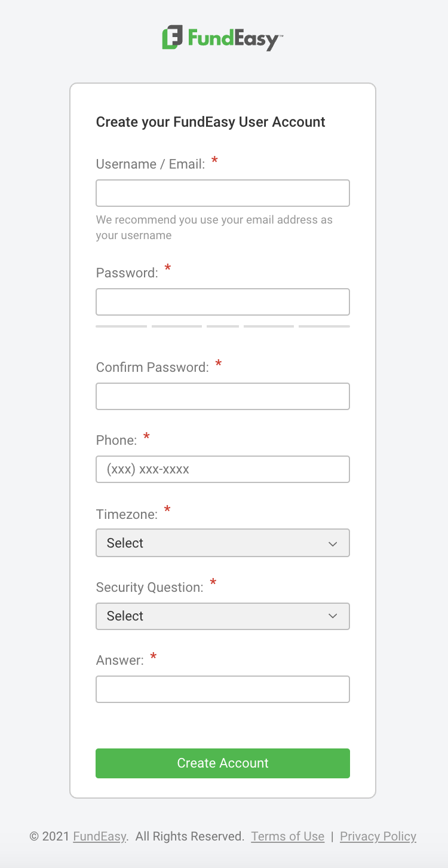
Task: Focus the security Answer input field
Action: [x=222, y=689]
